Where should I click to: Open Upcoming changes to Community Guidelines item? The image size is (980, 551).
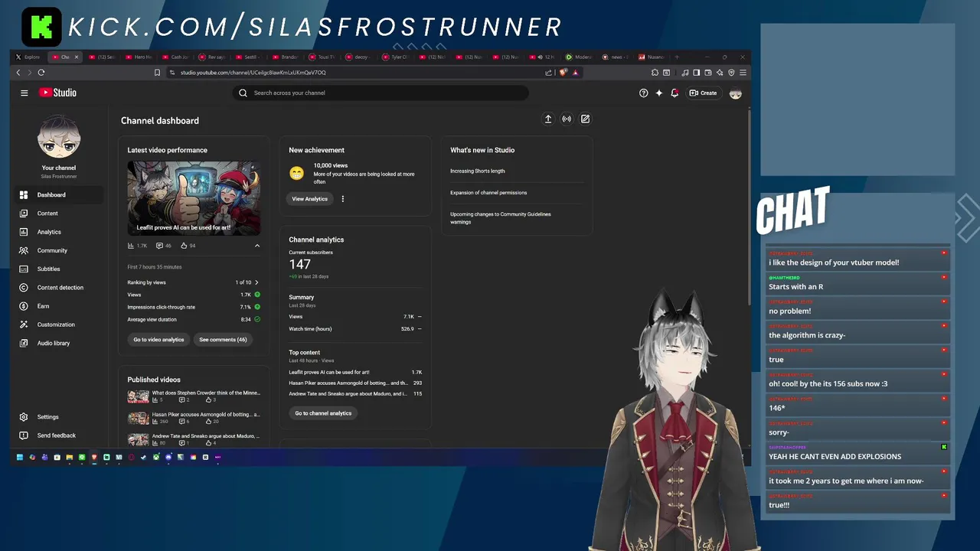pos(501,218)
